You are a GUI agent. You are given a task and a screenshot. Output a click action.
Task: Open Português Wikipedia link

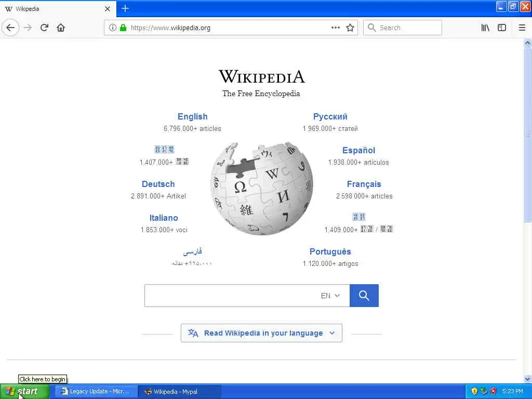tap(330, 251)
